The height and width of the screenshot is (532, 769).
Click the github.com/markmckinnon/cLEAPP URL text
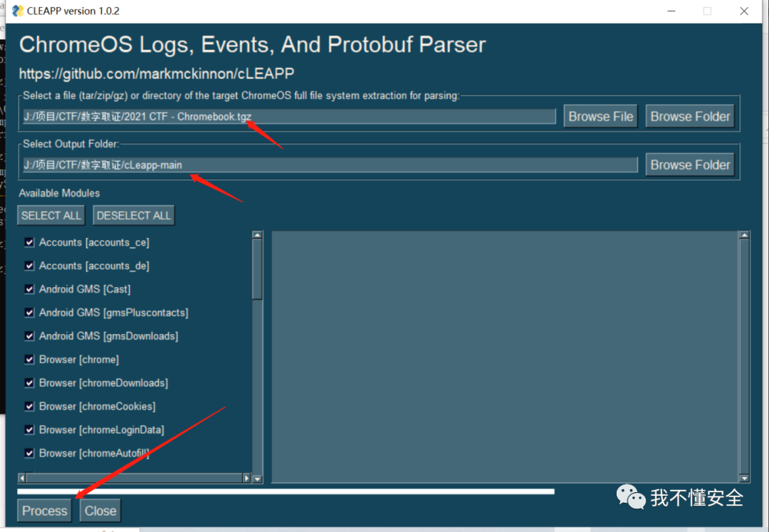tap(157, 73)
